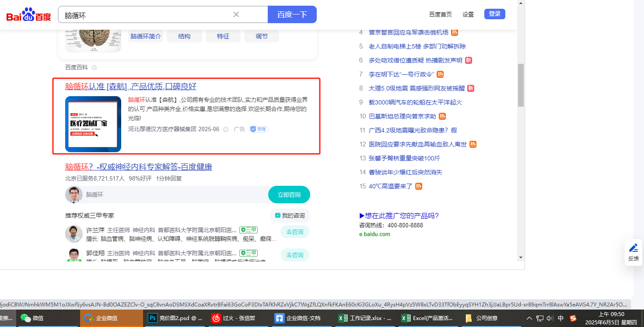Click the 百度一下 search button
Image resolution: width=644 pixels, height=327 pixels.
292,14
